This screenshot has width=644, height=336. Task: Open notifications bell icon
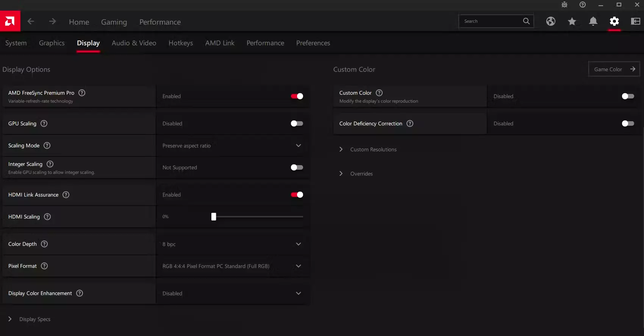tap(593, 21)
